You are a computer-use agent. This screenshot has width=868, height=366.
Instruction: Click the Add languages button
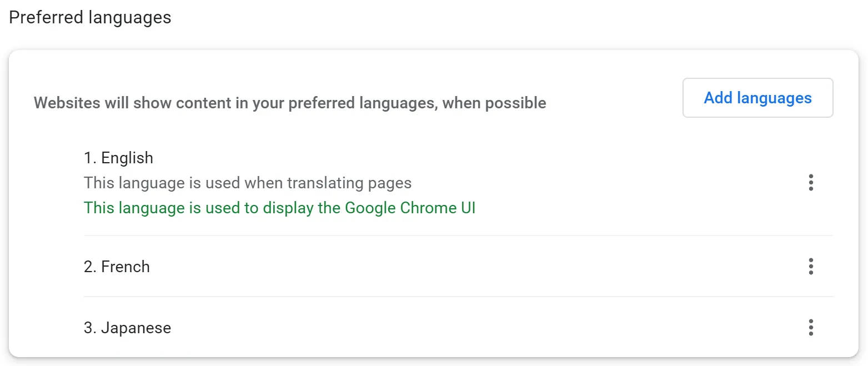pyautogui.click(x=757, y=98)
